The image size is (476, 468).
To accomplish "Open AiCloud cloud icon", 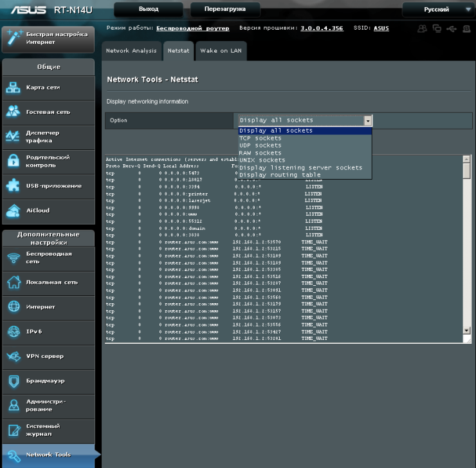I will [13, 211].
